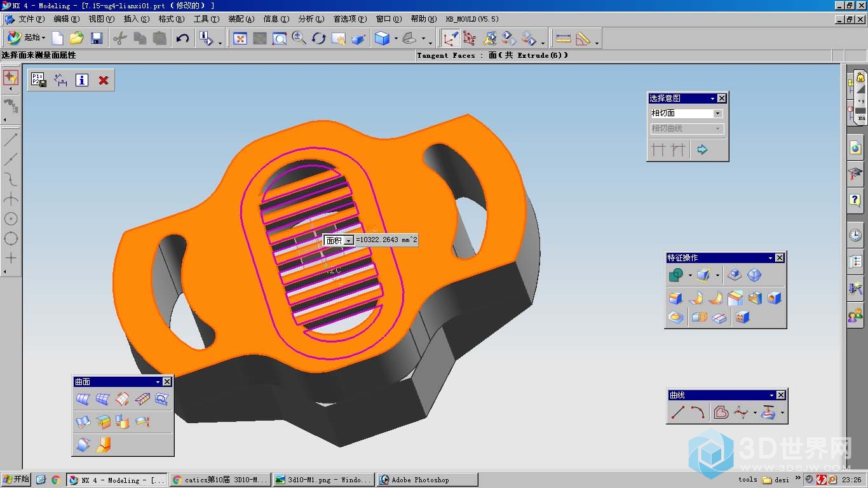Expand the Unite boolean dropdown arrow
Viewport: 868px width, 488px height.
point(689,276)
